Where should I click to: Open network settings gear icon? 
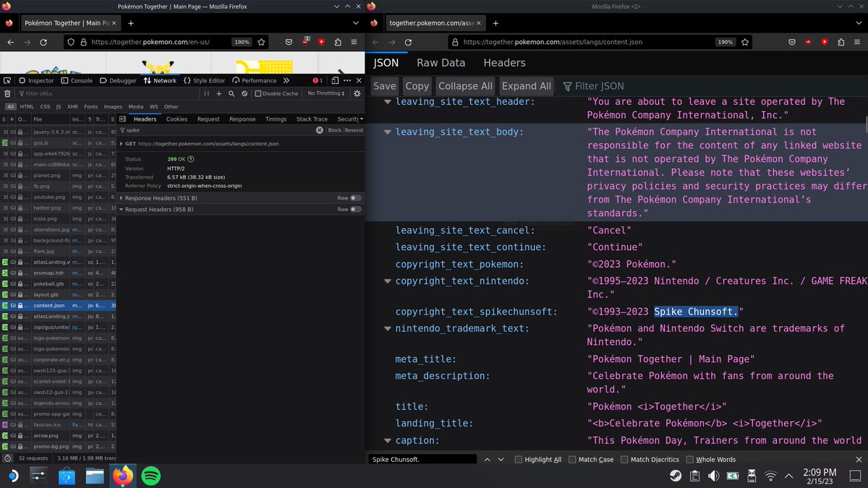point(357,93)
